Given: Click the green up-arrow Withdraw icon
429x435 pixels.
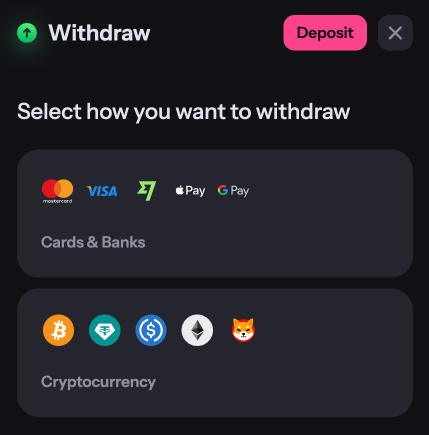Looking at the screenshot, I should pyautogui.click(x=27, y=33).
